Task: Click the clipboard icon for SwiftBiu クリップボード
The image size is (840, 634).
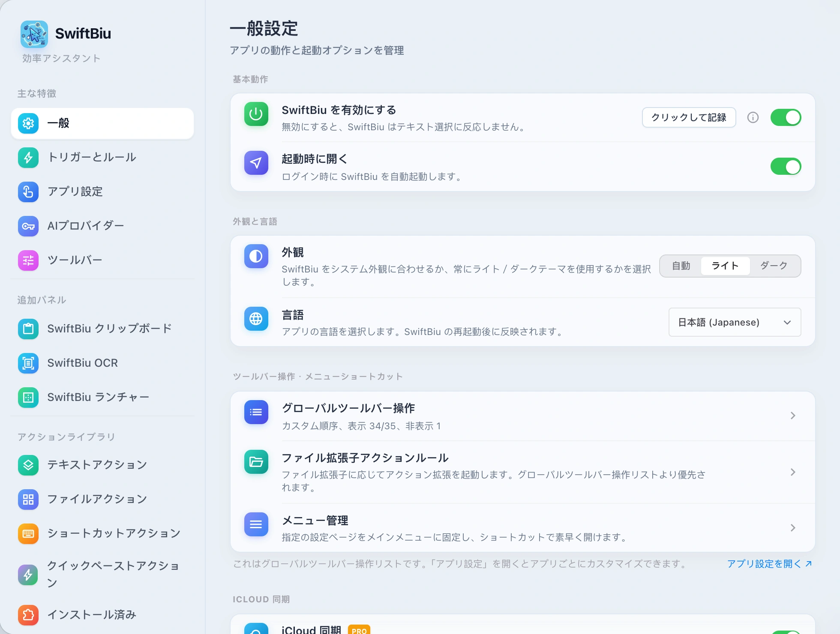Action: (28, 329)
